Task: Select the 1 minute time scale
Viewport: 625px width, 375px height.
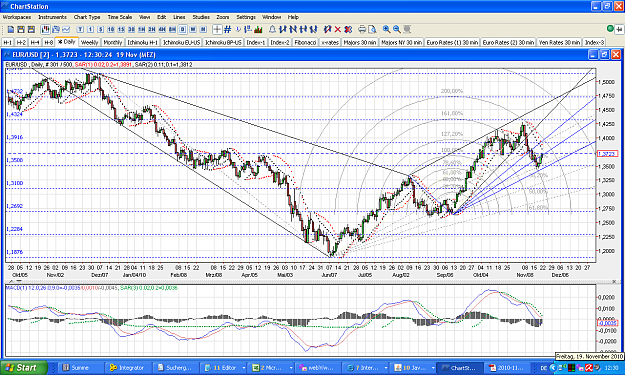Action: click(90, 29)
